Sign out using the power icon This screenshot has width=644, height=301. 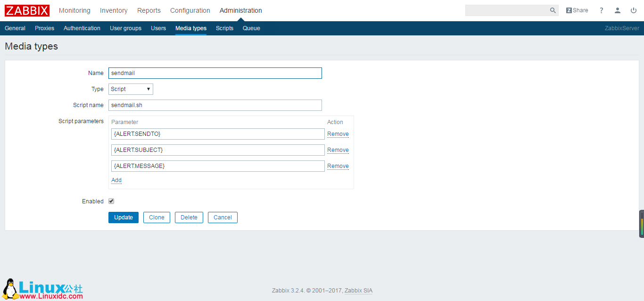point(634,10)
